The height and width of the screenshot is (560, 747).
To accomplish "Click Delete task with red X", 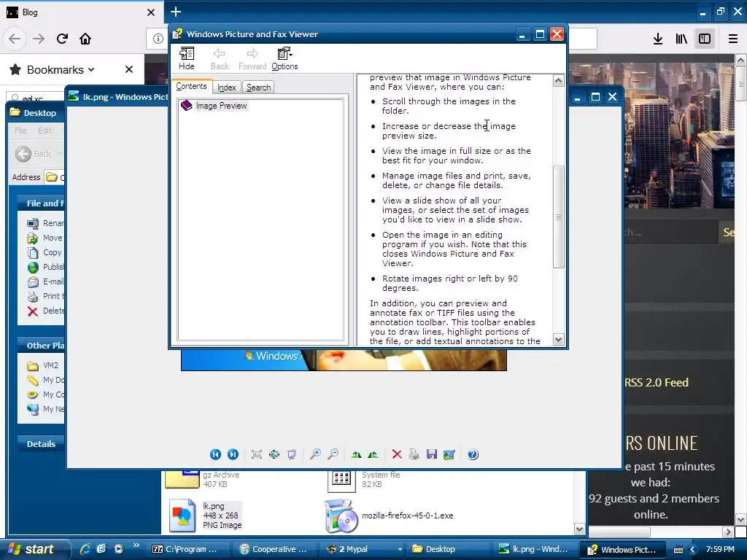I will tap(46, 311).
